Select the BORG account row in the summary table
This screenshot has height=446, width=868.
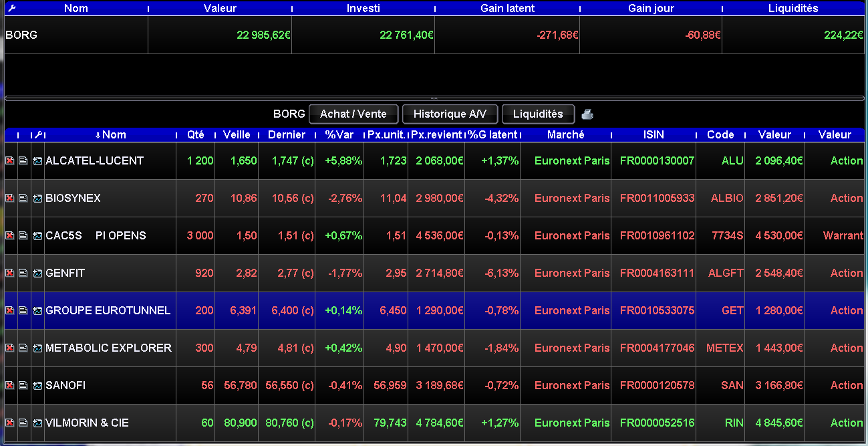click(434, 35)
